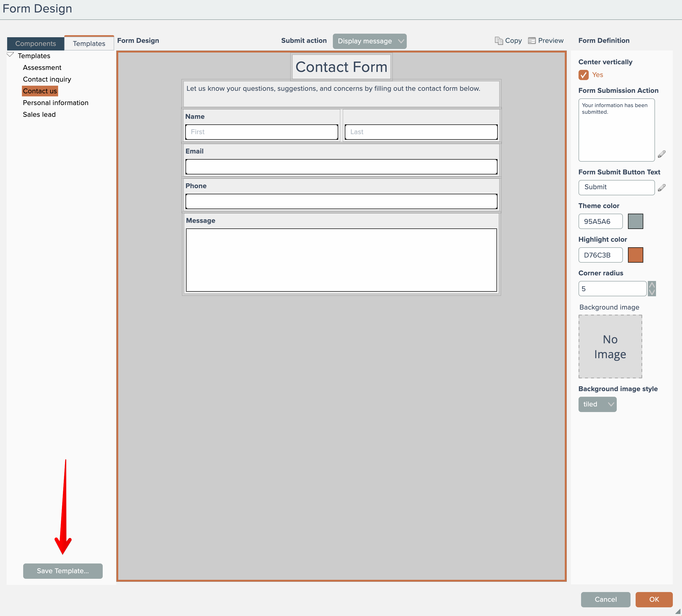Edit Form Submission Action with pencil icon

click(662, 154)
